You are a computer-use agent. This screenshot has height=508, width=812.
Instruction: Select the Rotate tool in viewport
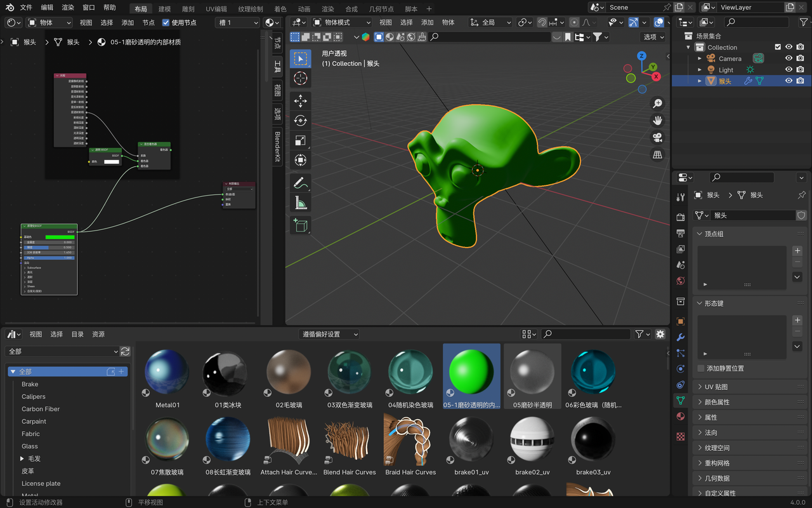point(301,121)
